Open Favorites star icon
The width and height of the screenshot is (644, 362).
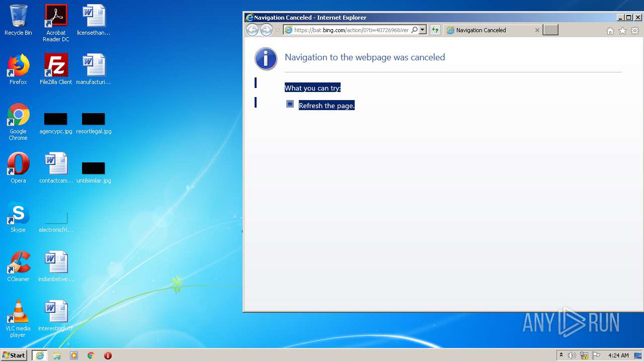click(x=622, y=31)
